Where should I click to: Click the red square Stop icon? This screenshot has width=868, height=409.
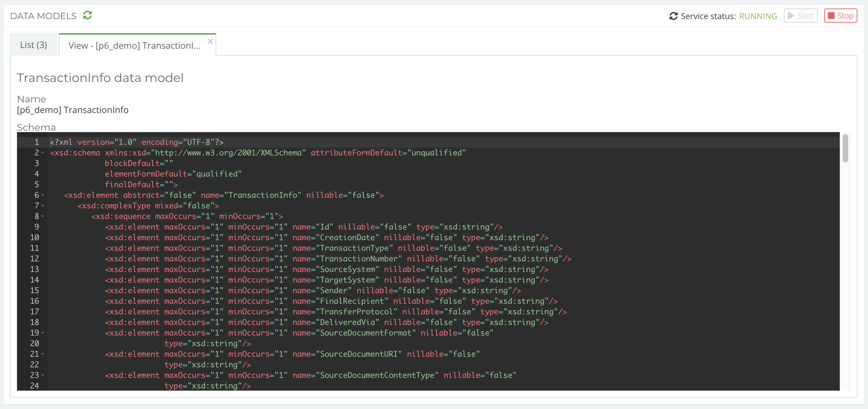(831, 15)
